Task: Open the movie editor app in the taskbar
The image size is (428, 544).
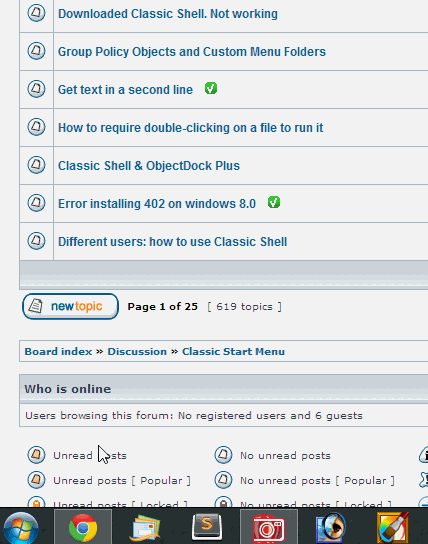Action: (x=331, y=528)
